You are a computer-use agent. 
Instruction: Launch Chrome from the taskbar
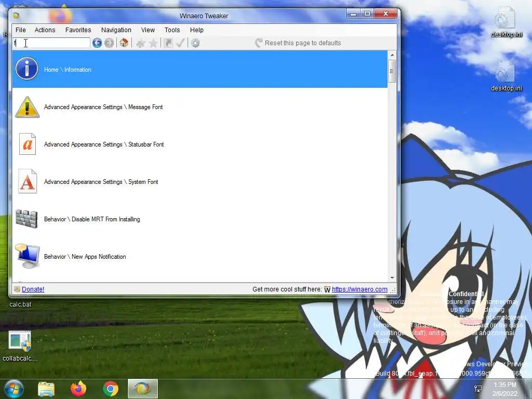pos(111,389)
